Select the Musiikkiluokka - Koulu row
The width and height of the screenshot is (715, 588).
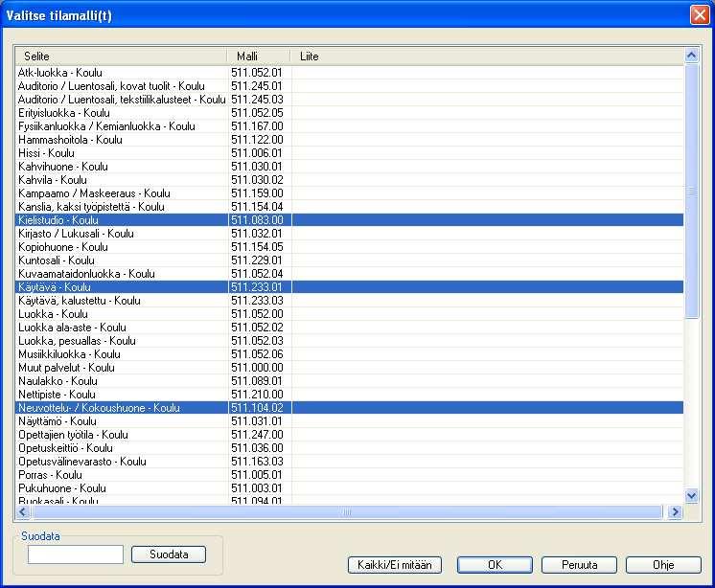349,354
